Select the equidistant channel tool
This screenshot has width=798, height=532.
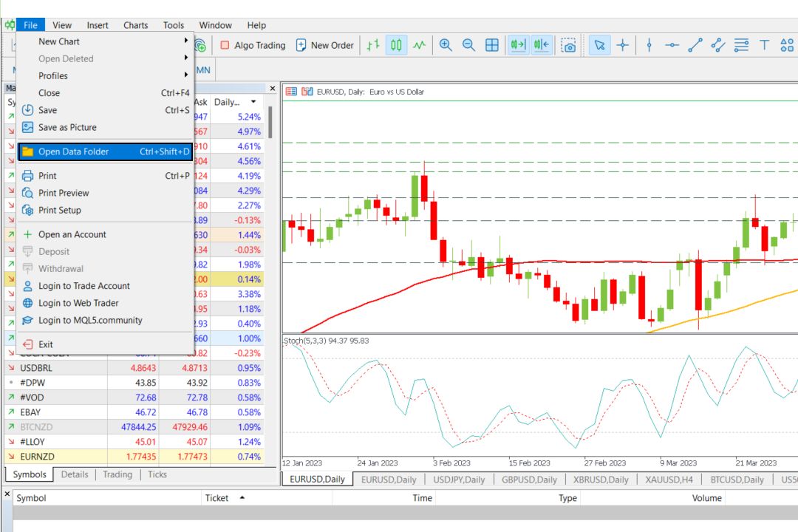[x=718, y=45]
